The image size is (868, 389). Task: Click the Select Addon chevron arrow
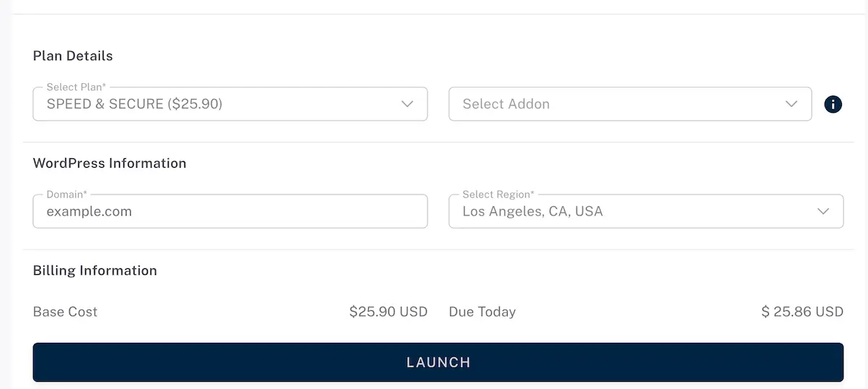click(x=791, y=104)
